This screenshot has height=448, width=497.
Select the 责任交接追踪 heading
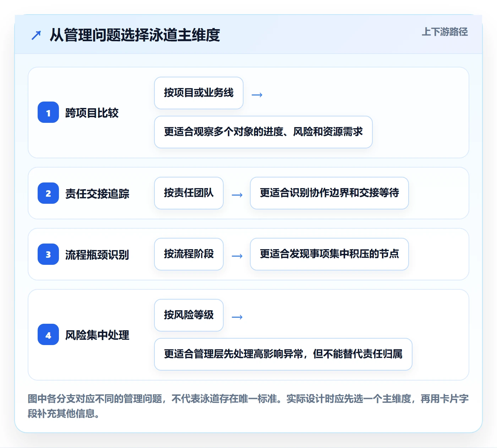[x=97, y=193]
